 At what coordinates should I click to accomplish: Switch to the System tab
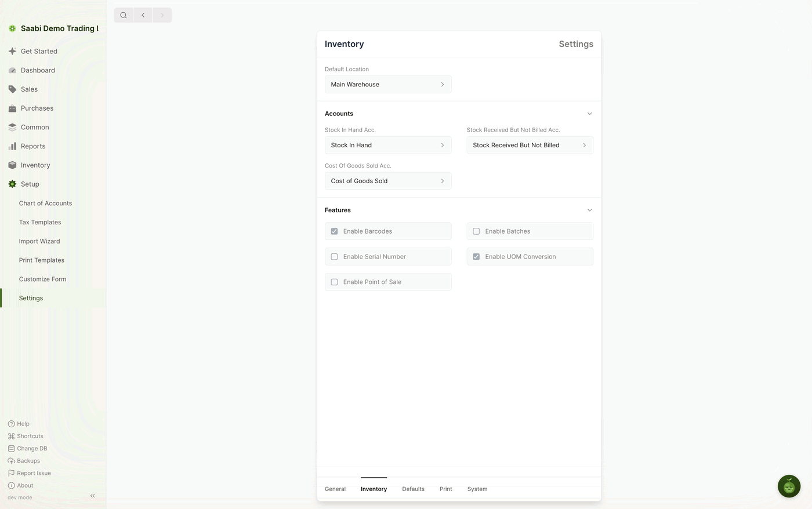477,489
